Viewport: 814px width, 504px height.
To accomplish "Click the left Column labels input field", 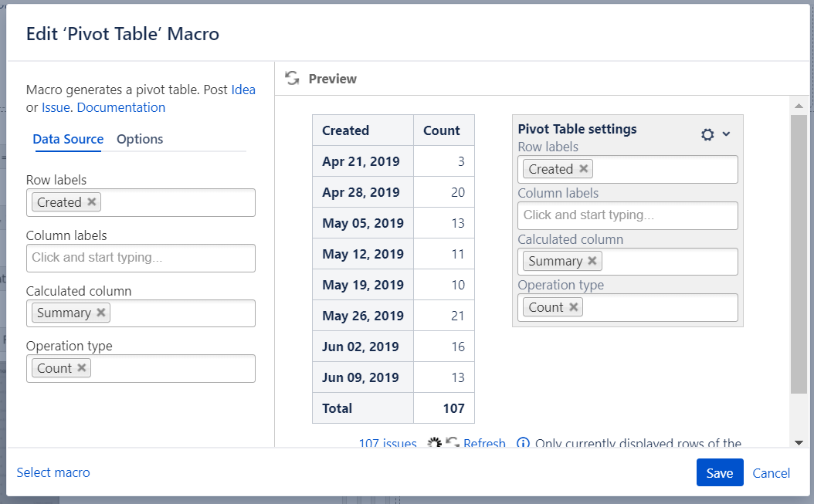I will coord(141,258).
